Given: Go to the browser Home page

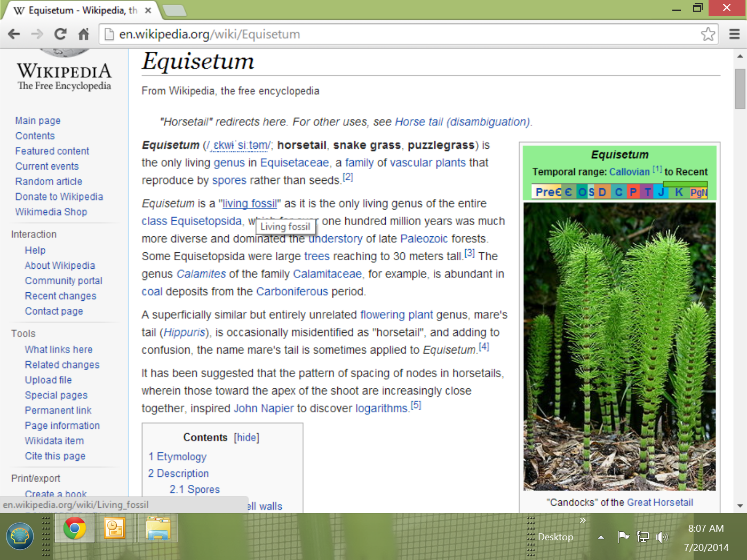Looking at the screenshot, I should [x=84, y=34].
